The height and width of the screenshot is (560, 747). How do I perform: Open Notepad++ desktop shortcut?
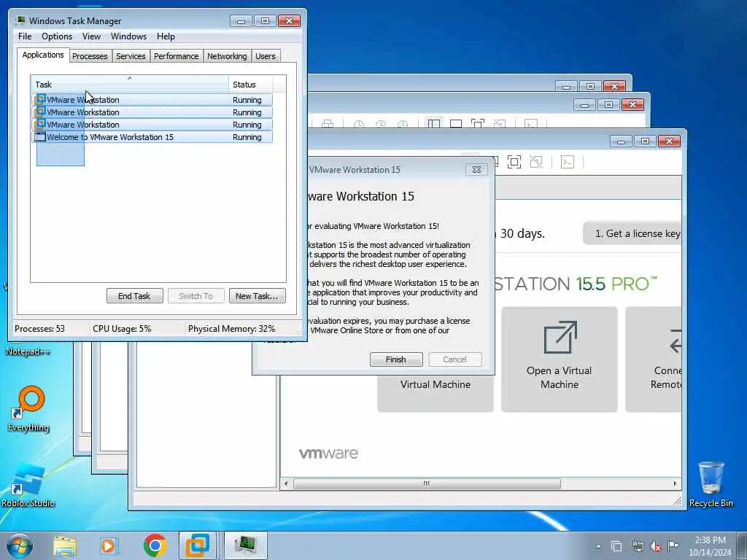pyautogui.click(x=28, y=351)
